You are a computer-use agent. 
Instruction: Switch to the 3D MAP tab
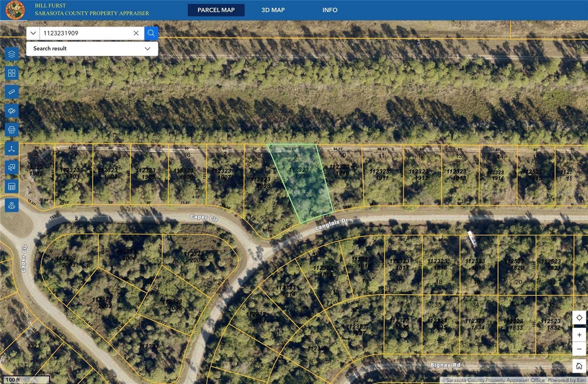(273, 10)
